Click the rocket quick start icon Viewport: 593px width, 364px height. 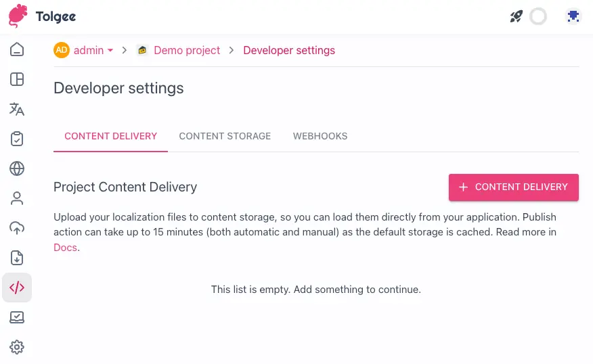[x=517, y=16]
